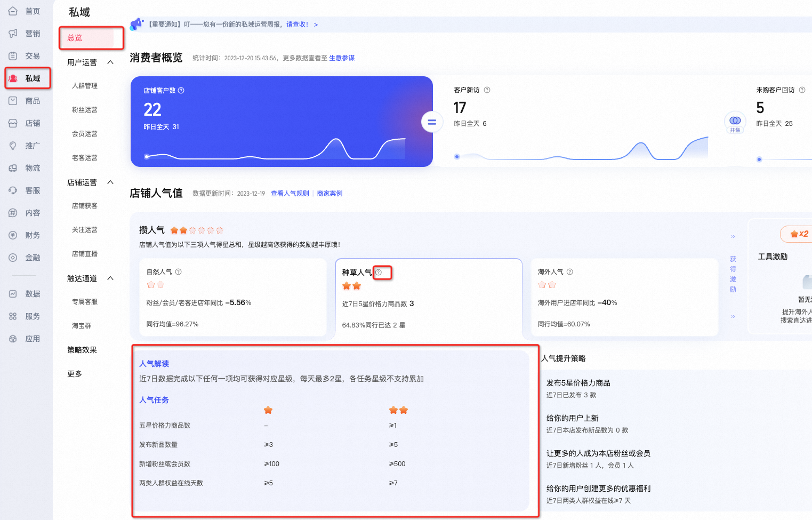This screenshot has width=812, height=520.
Task: Click 让更多的人成为本店粉丝或会员 strategy item
Action: 598,453
